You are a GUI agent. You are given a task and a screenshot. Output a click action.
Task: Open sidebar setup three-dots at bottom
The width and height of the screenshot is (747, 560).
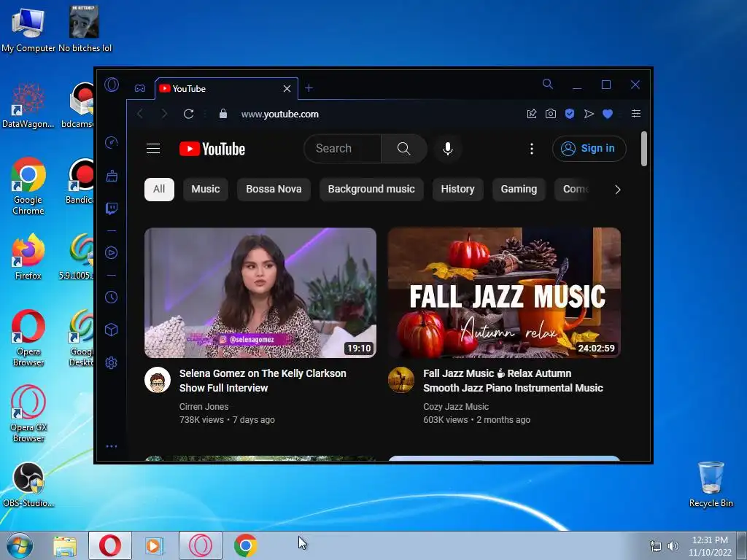click(112, 446)
